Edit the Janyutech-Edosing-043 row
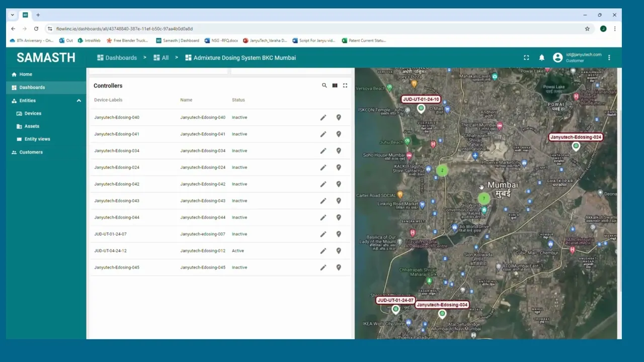The height and width of the screenshot is (362, 644). tap(323, 201)
